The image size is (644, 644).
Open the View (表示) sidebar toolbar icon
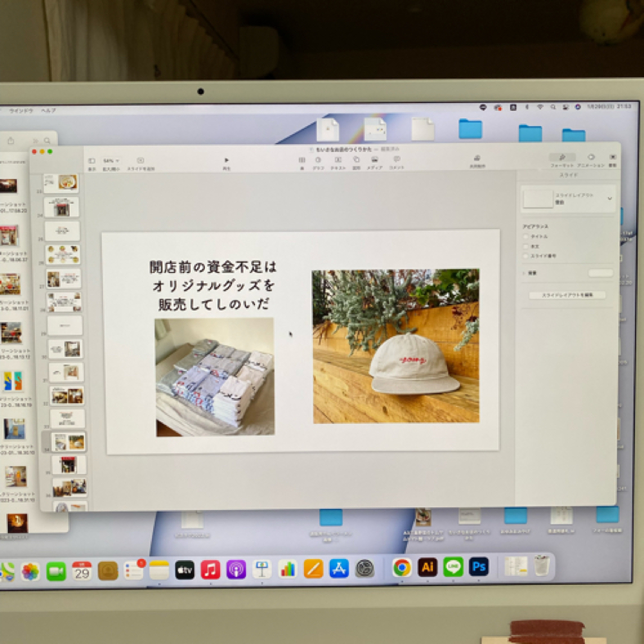[92, 161]
